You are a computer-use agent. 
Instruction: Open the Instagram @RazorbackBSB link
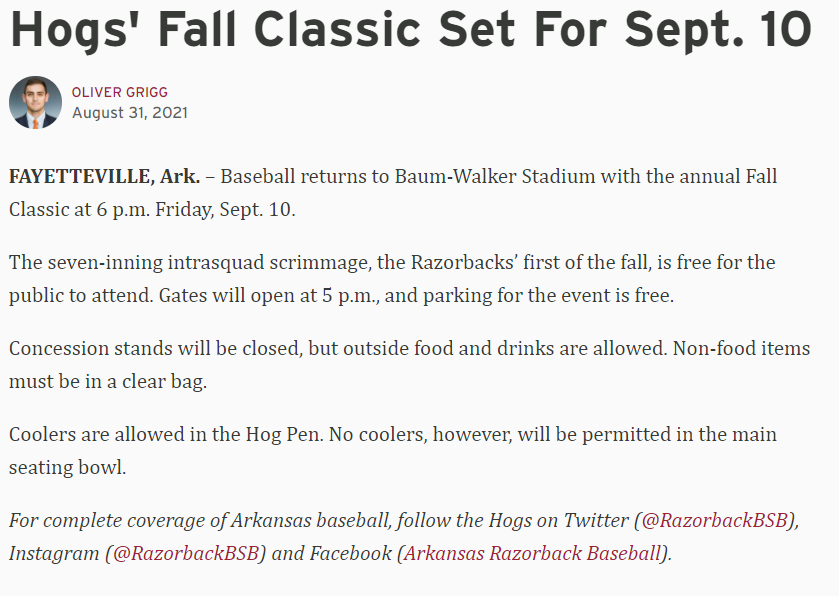(x=185, y=553)
